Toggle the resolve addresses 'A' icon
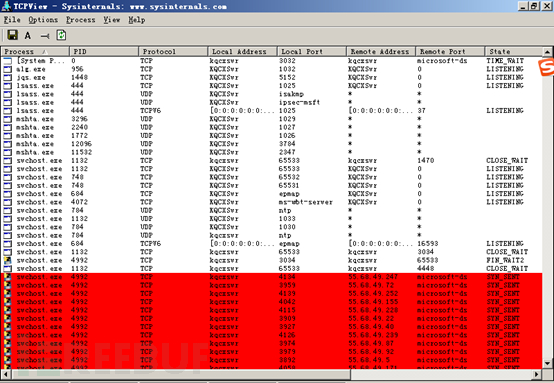The width and height of the screenshot is (554, 383). [28, 36]
